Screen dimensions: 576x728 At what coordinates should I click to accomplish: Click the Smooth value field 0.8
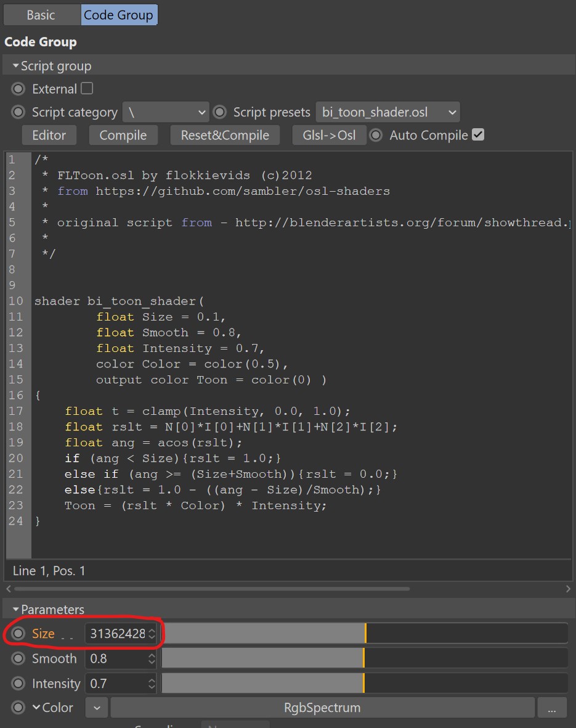(x=116, y=658)
